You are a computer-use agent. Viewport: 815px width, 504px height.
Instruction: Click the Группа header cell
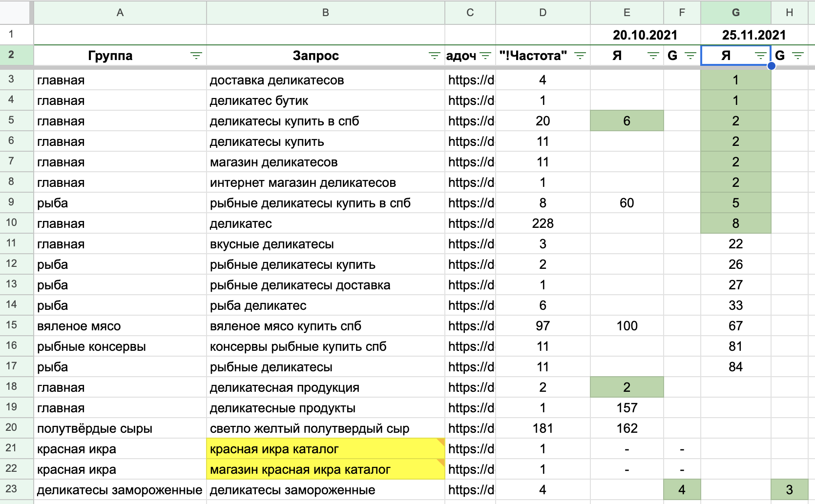[x=120, y=56]
